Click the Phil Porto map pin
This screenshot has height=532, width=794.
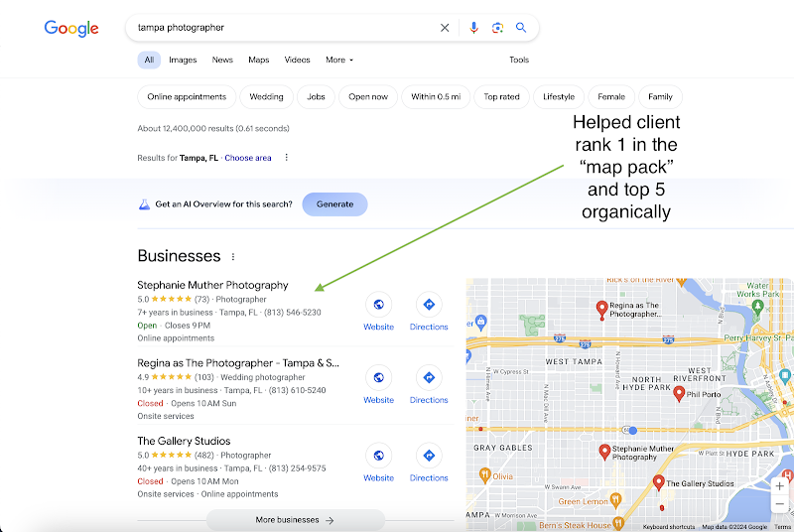pos(679,393)
